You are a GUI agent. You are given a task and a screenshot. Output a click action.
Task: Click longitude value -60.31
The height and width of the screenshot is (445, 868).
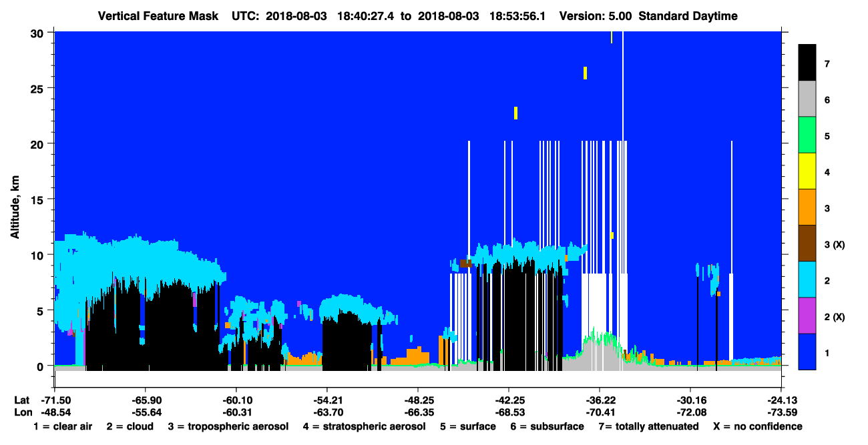pos(236,412)
